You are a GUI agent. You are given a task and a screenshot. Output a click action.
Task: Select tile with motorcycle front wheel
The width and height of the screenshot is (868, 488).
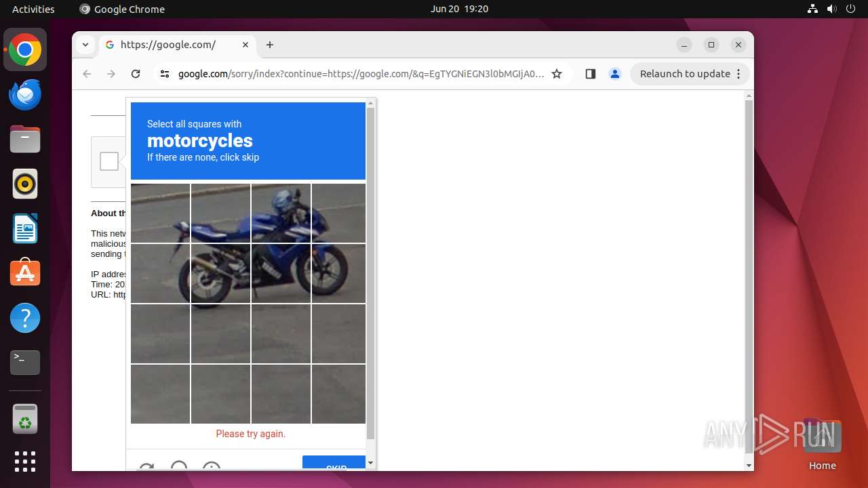click(x=338, y=273)
